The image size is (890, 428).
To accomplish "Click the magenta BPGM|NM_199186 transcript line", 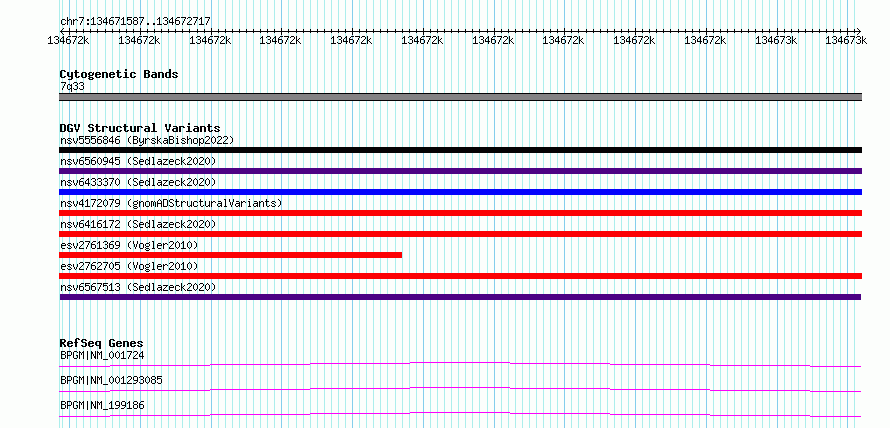I will tap(460, 414).
